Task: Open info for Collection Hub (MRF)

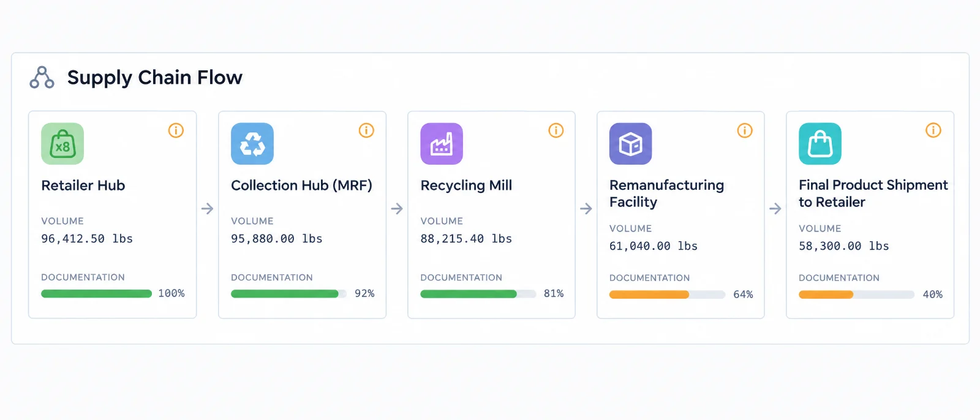Action: [x=366, y=130]
